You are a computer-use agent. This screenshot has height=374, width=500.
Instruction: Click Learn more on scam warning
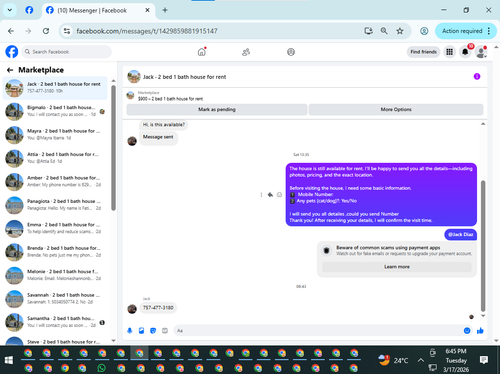click(397, 267)
